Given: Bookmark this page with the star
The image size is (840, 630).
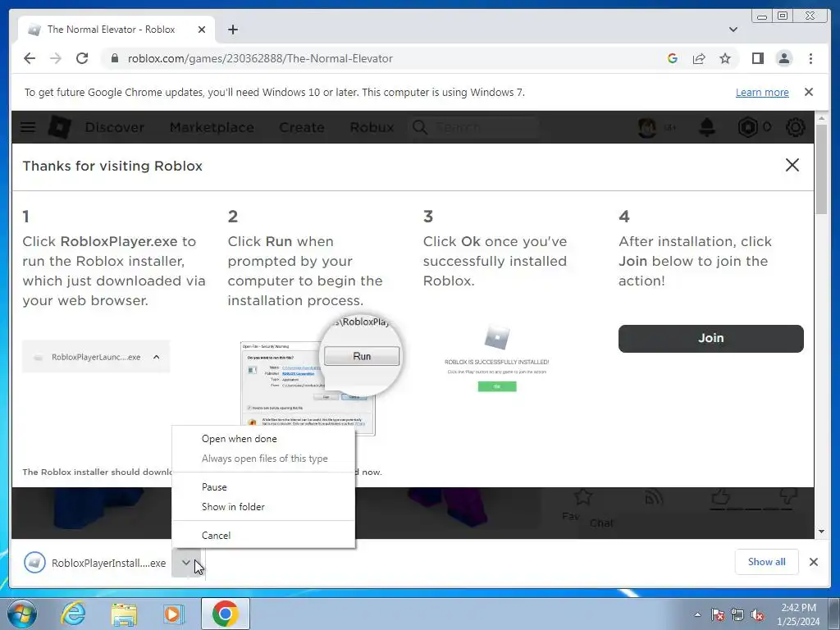Looking at the screenshot, I should (x=725, y=58).
